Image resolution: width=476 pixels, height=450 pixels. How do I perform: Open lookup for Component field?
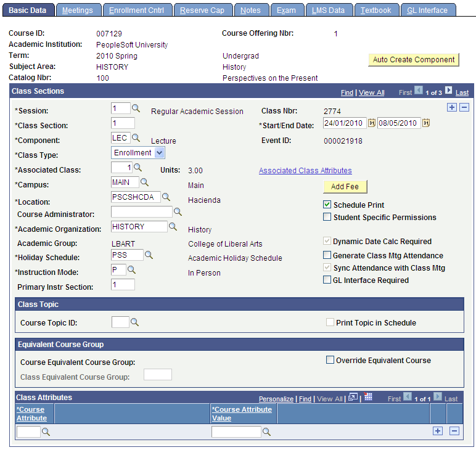pyautogui.click(x=136, y=137)
